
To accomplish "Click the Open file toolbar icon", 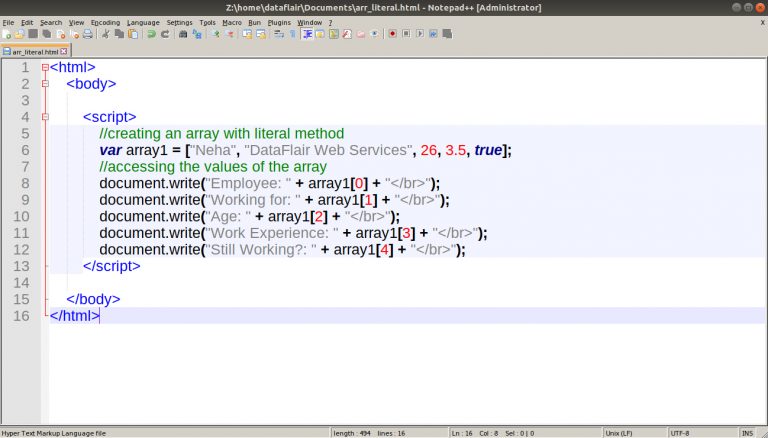I will pyautogui.click(x=20, y=34).
